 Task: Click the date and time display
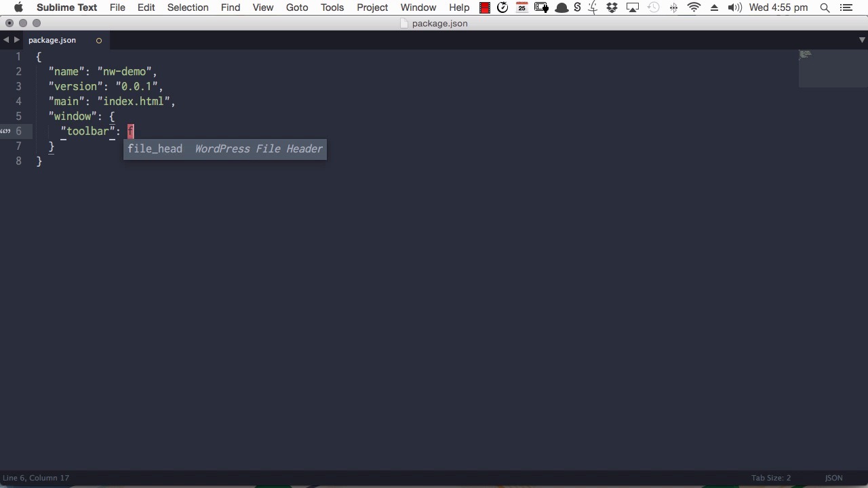(778, 7)
